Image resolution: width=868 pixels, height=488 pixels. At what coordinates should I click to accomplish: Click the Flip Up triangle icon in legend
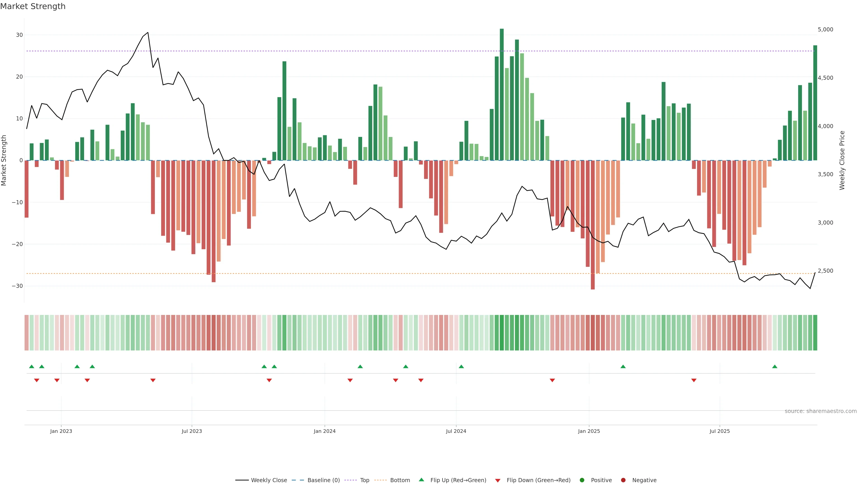coord(421,480)
